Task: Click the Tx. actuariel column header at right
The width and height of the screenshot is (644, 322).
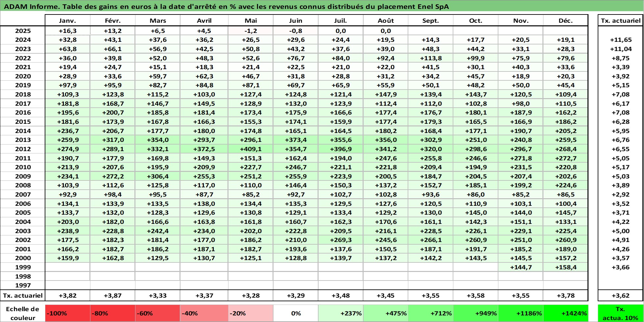Action: [620, 20]
